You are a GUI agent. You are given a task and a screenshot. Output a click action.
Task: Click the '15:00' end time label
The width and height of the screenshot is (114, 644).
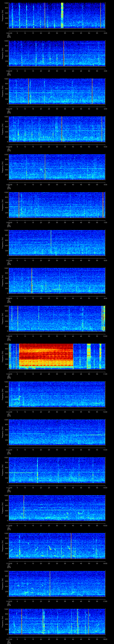[105, 525]
